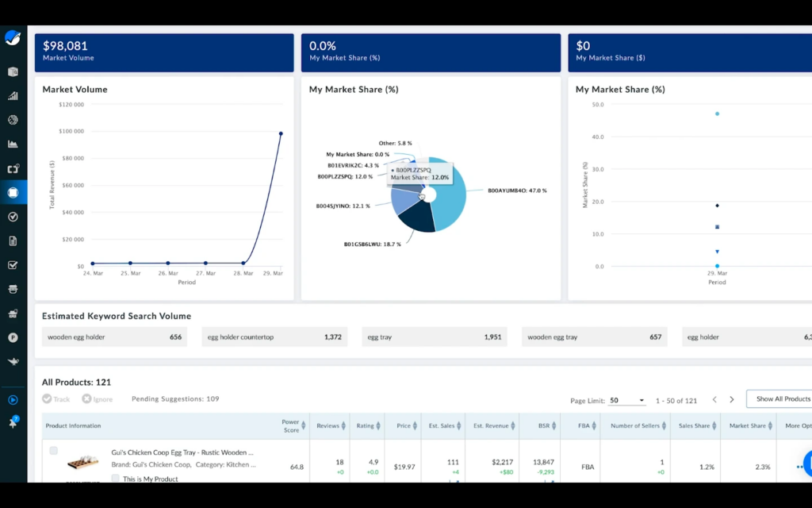The height and width of the screenshot is (508, 812).
Task: Check the 'This is My Product' checkbox
Action: pos(116,479)
